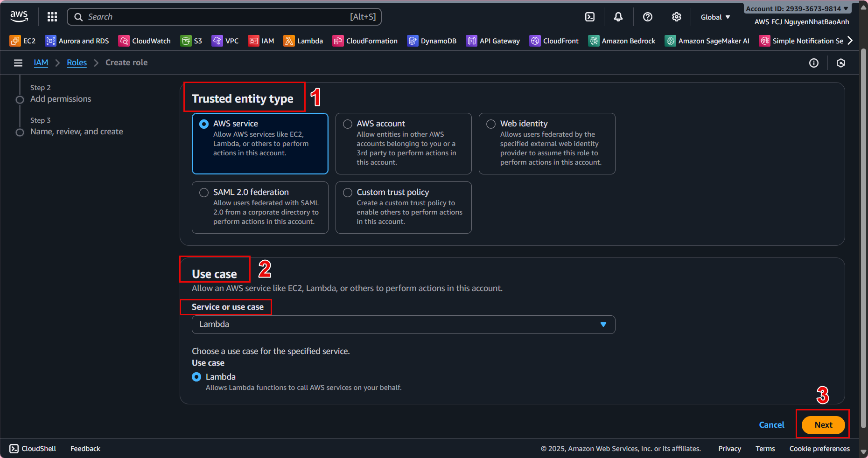Select the AWS account trusted entity radio
Viewport: 868px width, 458px height.
coord(348,124)
